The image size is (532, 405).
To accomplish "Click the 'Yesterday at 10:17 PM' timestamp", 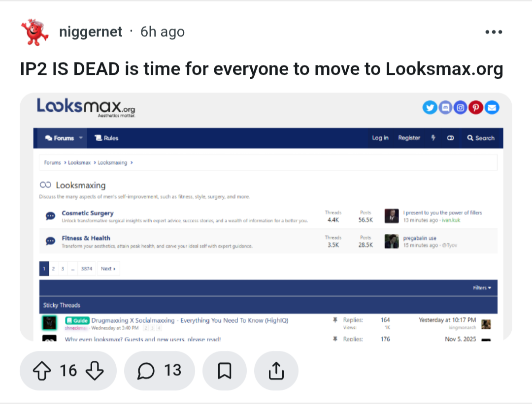I will 447,320.
